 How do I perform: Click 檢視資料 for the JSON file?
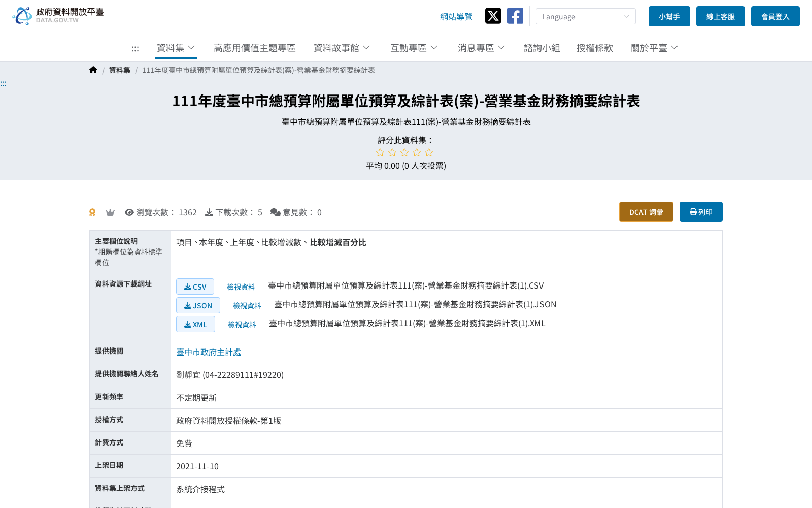point(247,306)
